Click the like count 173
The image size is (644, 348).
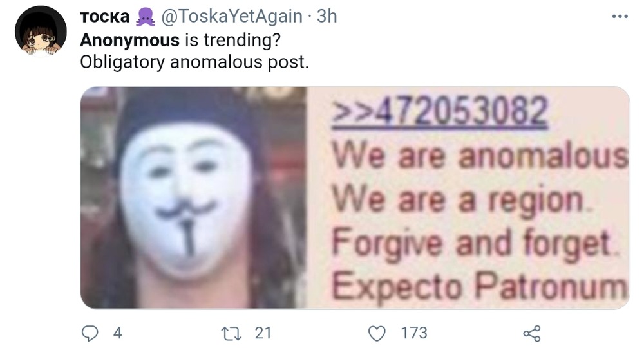click(414, 333)
